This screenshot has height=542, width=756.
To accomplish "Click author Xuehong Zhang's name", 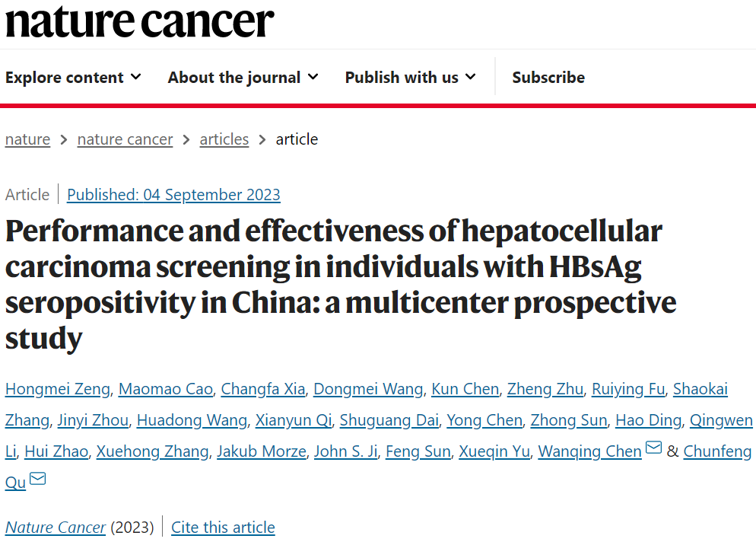I will pos(152,451).
